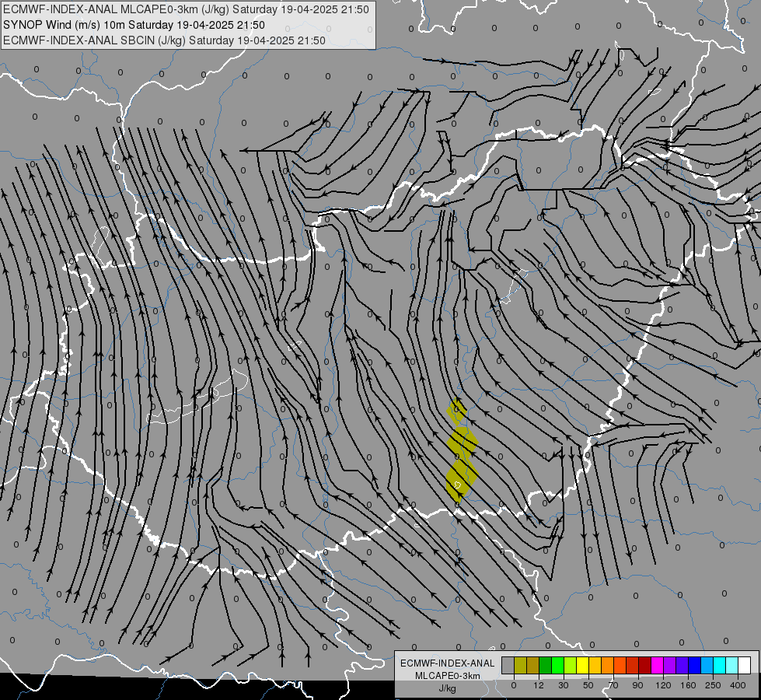Click the MLCAPE0-3km legend caption
Screen dimensions: 761x700
click(448, 676)
